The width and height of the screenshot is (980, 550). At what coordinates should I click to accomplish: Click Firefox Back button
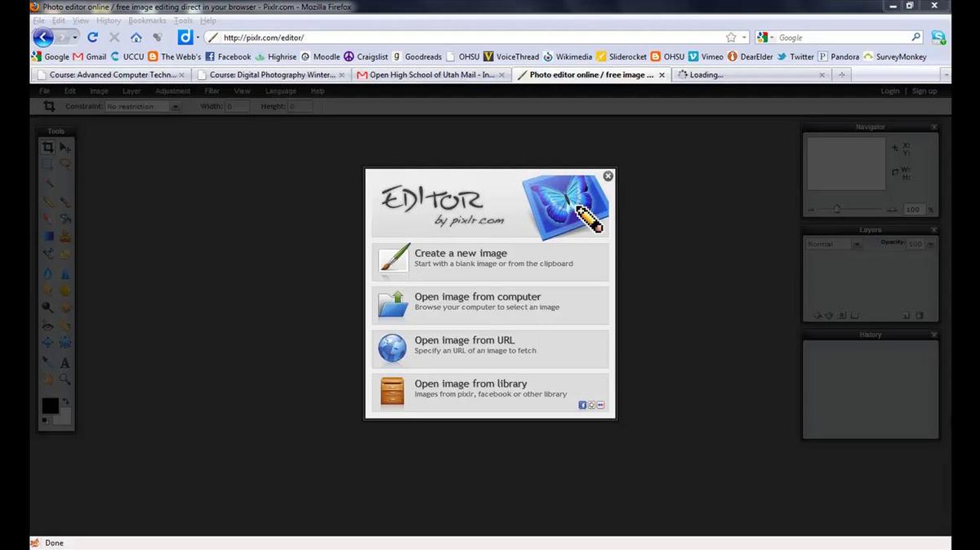pyautogui.click(x=43, y=37)
